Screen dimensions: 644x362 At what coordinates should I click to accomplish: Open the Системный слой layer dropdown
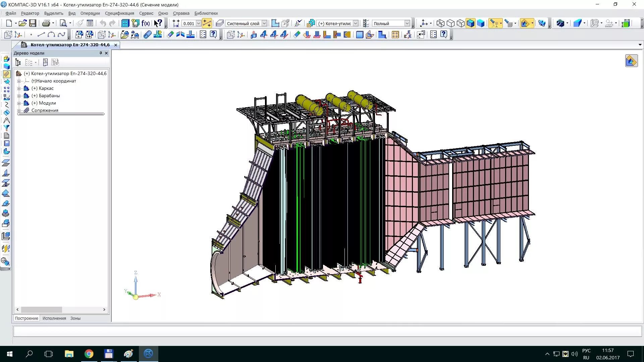click(x=264, y=23)
